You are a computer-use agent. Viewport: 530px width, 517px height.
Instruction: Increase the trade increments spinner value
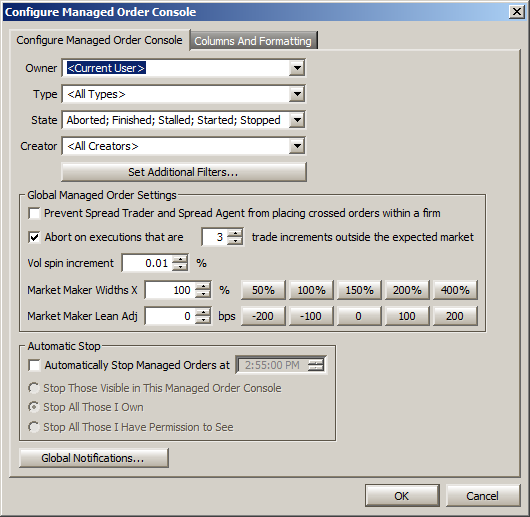click(x=235, y=233)
